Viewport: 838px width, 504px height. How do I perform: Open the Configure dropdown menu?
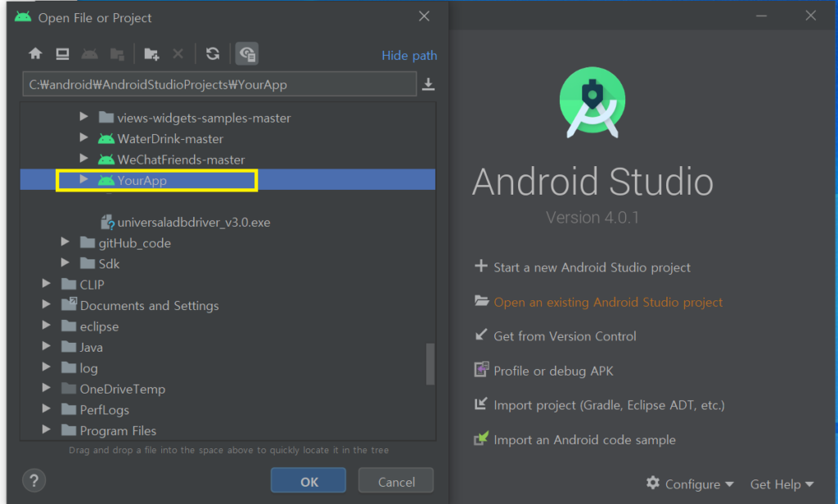click(690, 484)
